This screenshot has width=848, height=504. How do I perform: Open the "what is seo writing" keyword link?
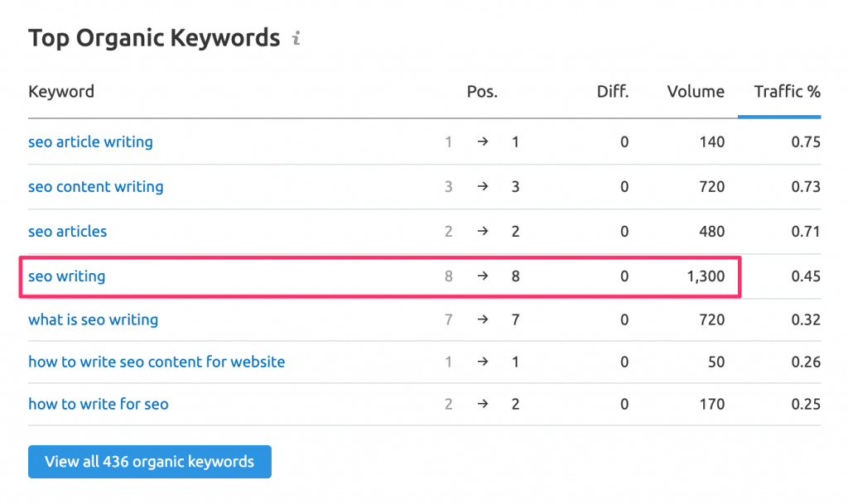(93, 319)
